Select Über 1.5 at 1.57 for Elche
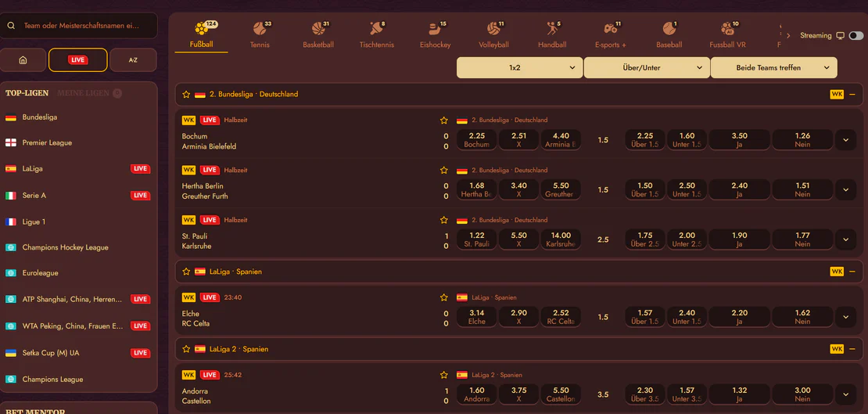 (x=645, y=317)
